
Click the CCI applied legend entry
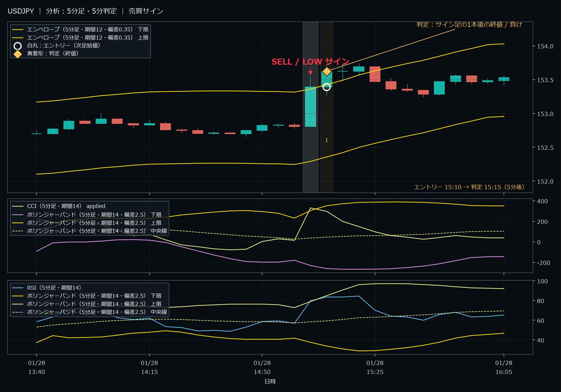click(59, 206)
